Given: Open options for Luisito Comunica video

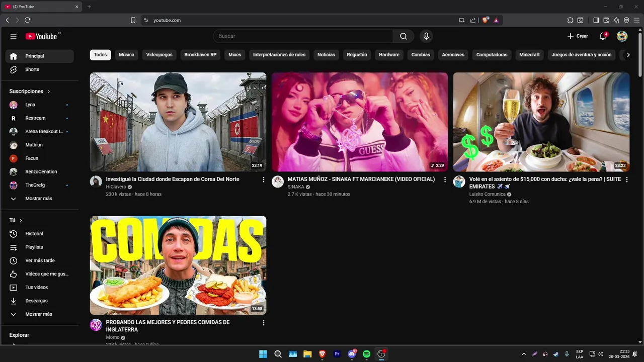Looking at the screenshot, I should click(x=626, y=179).
